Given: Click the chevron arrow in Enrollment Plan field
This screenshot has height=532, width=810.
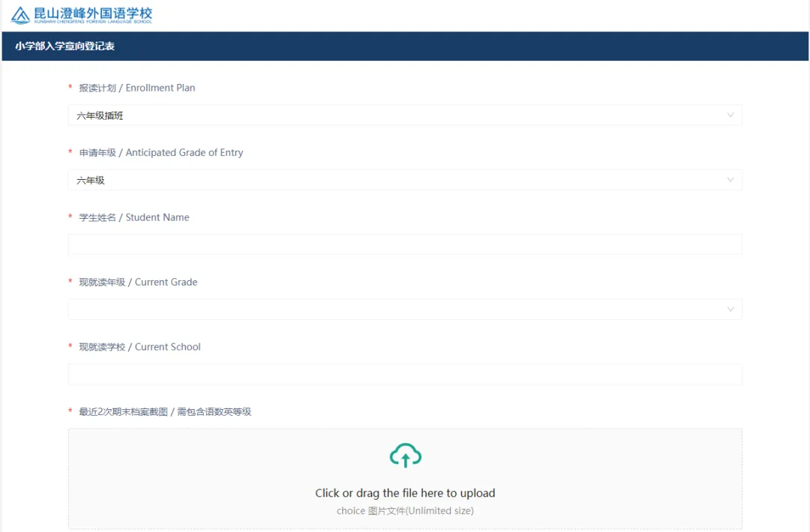Looking at the screenshot, I should tap(730, 115).
